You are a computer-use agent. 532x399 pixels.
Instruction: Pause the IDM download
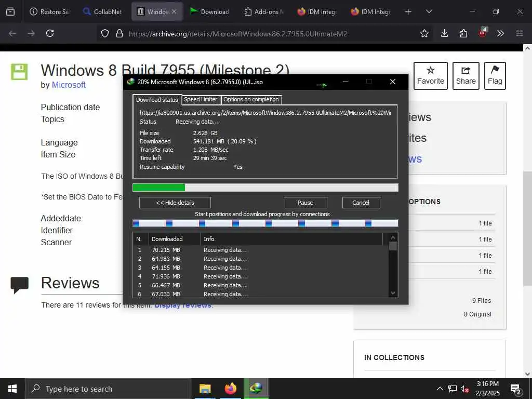305,203
